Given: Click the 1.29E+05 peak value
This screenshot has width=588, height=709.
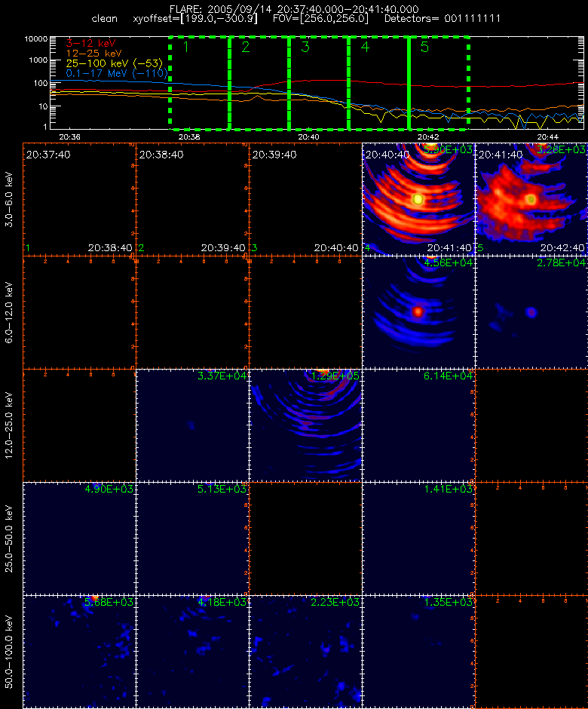Looking at the screenshot, I should point(335,376).
